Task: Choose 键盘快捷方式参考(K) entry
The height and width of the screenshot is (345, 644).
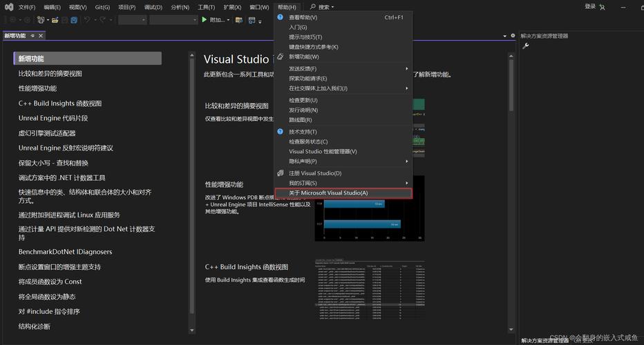Action: (x=343, y=47)
